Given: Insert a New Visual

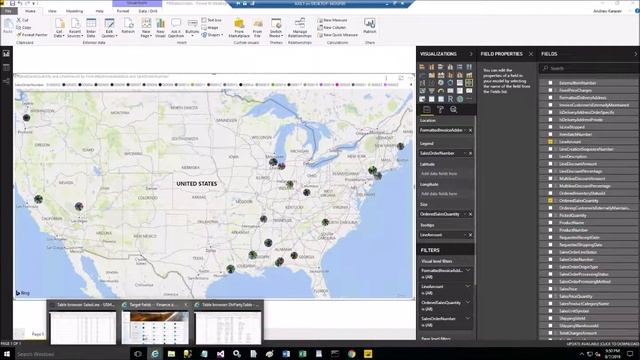Looking at the screenshot, I should pos(160,28).
